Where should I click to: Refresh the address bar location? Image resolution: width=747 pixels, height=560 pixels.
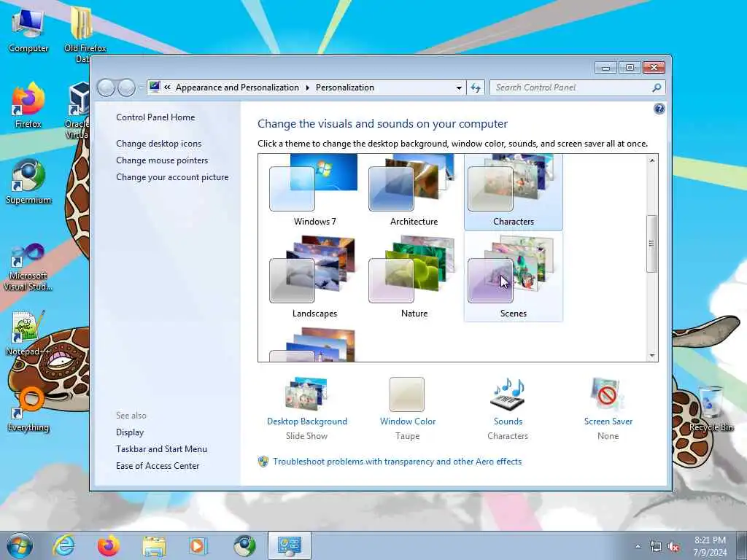476,87
